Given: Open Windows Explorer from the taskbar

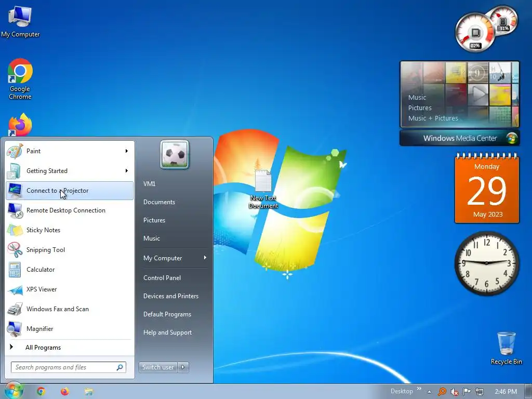Looking at the screenshot, I should tap(89, 392).
